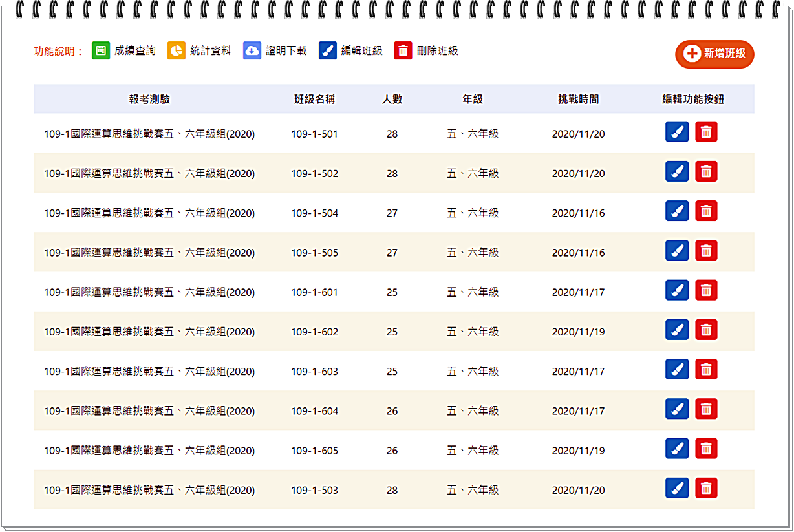
Task: Select class name 109-1-501
Action: click(x=314, y=134)
